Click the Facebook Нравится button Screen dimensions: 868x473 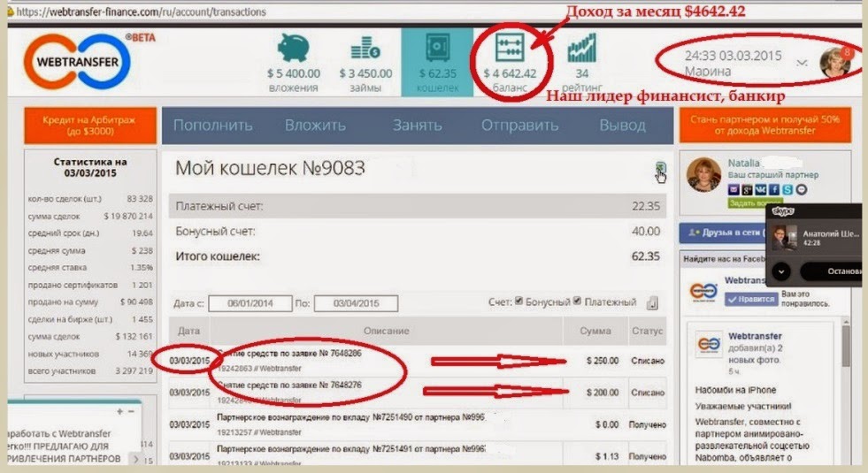pyautogui.click(x=751, y=300)
